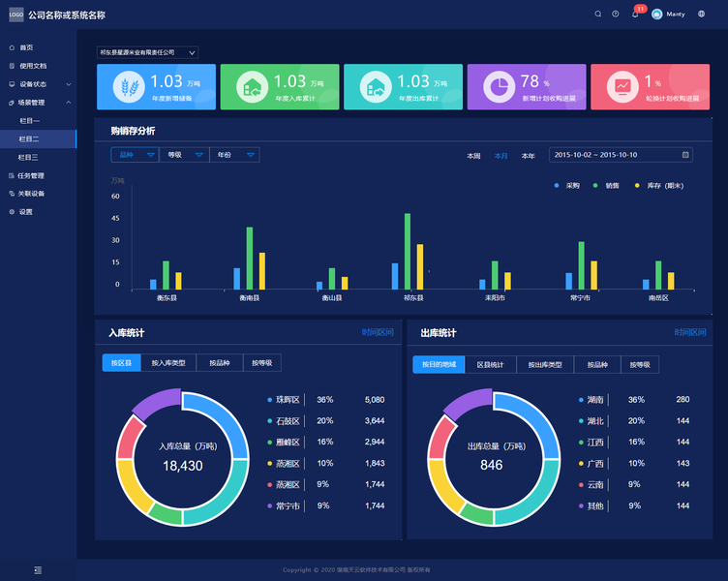Switch to 按等级 tab in 入库统计

tap(262, 363)
